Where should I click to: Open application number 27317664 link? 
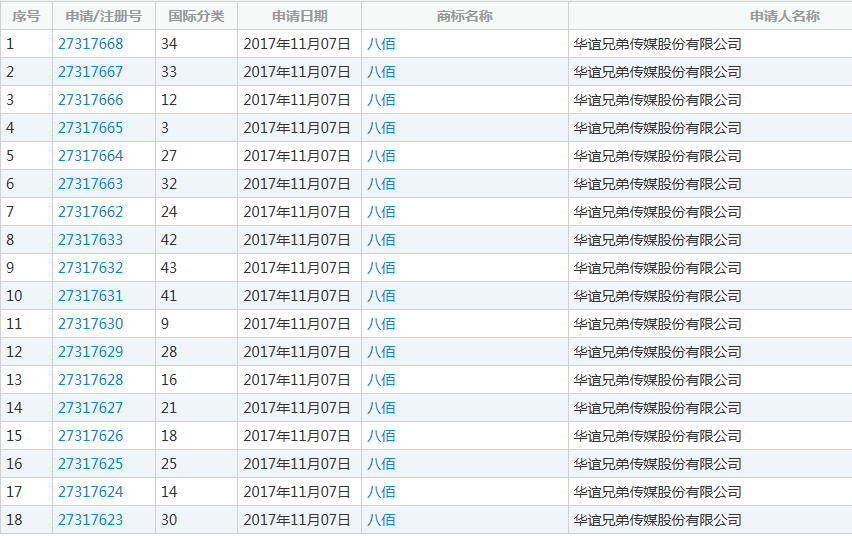[90, 156]
